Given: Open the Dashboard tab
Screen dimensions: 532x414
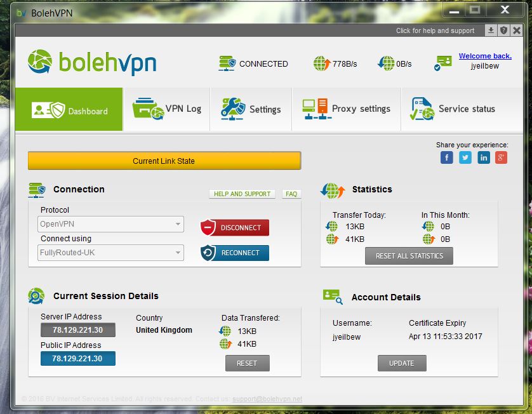Looking at the screenshot, I should pyautogui.click(x=69, y=109).
